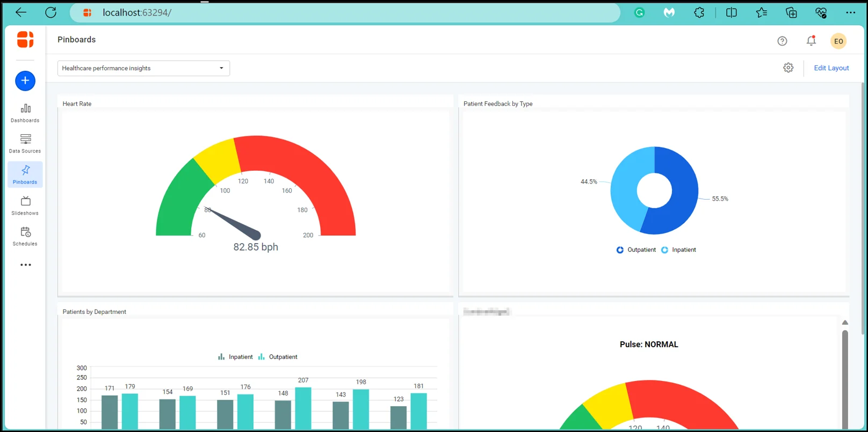
Task: Click the pulse widget scrollbar up arrow
Action: (x=845, y=323)
